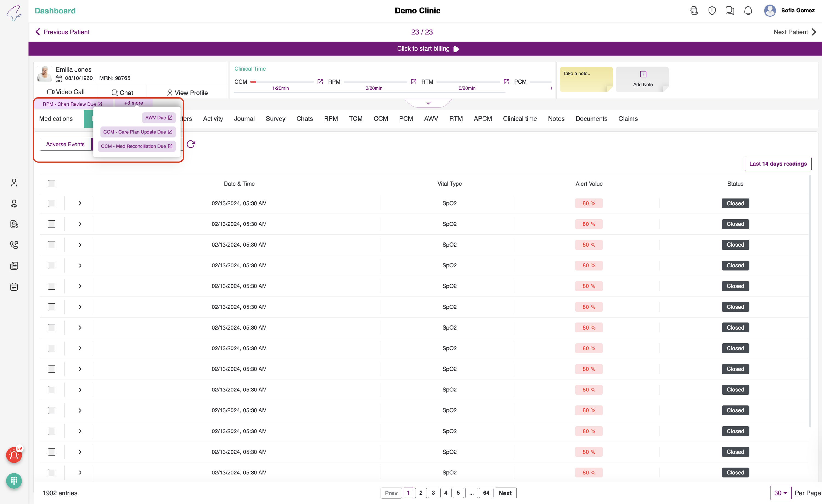Click the notification bell icon in header
The width and height of the screenshot is (822, 504).
click(748, 11)
